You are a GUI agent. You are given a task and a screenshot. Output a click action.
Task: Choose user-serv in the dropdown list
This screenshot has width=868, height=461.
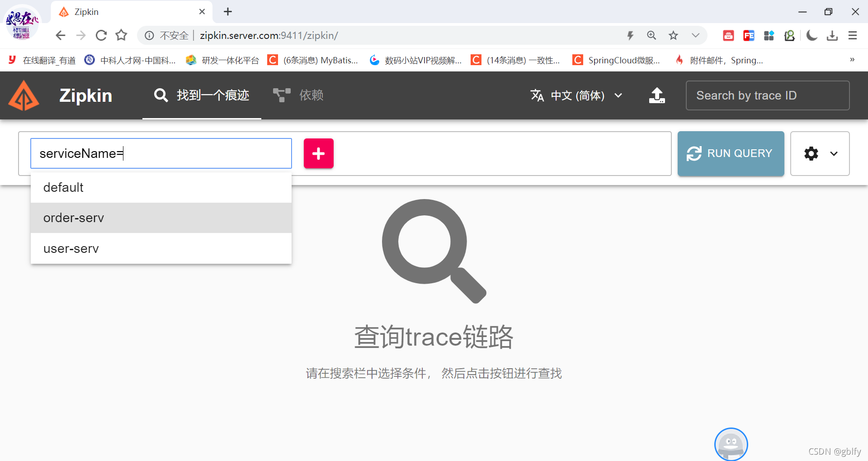coord(71,248)
